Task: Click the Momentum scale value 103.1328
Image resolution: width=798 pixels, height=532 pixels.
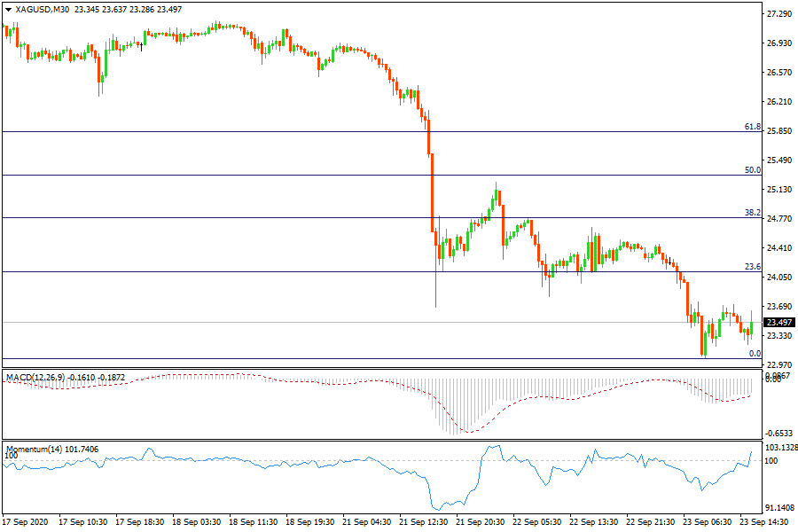Action: (778, 448)
